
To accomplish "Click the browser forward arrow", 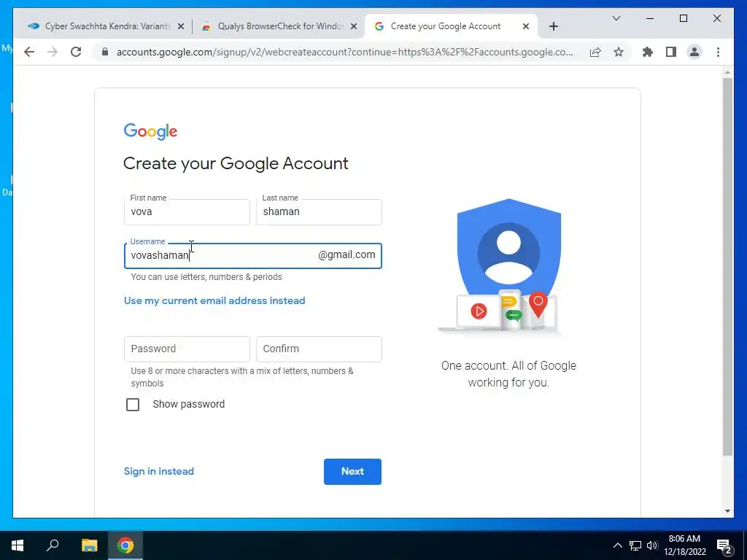I will [53, 52].
